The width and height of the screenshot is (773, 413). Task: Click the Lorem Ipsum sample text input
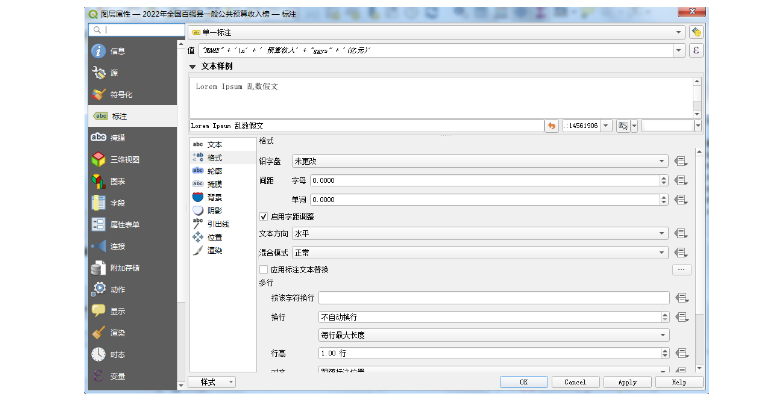(x=367, y=126)
